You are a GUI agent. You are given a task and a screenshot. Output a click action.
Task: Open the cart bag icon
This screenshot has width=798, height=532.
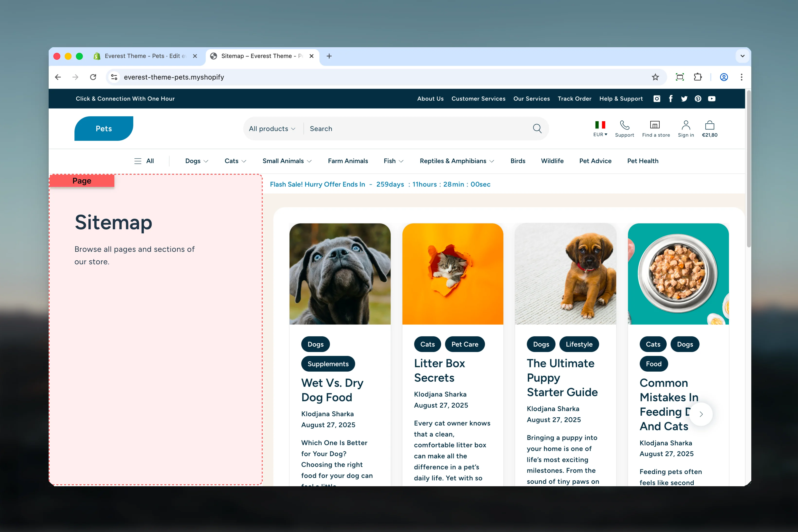coord(709,125)
